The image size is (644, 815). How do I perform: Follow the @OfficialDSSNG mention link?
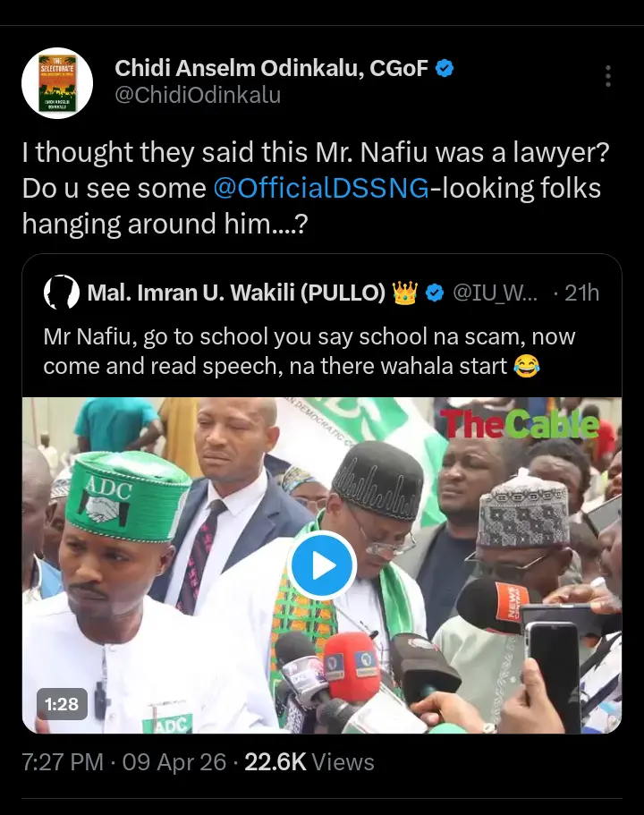320,188
